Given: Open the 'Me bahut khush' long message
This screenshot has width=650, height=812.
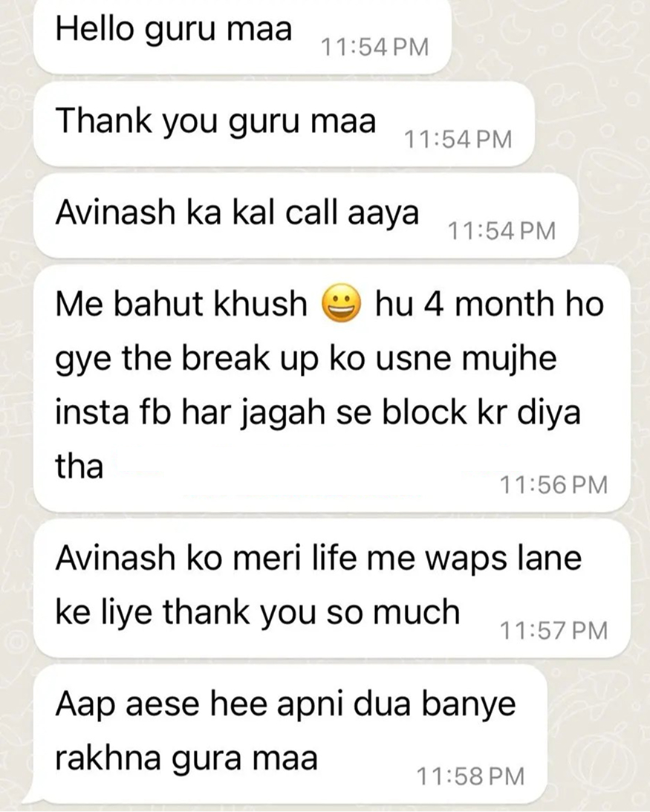Looking at the screenshot, I should click(331, 388).
